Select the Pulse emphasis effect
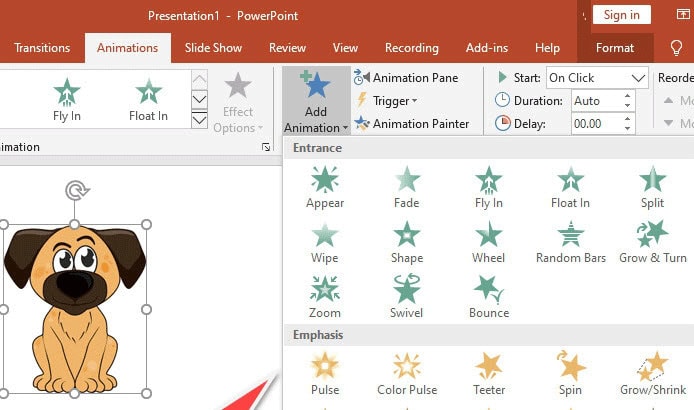This screenshot has width=694, height=410. coord(325,374)
